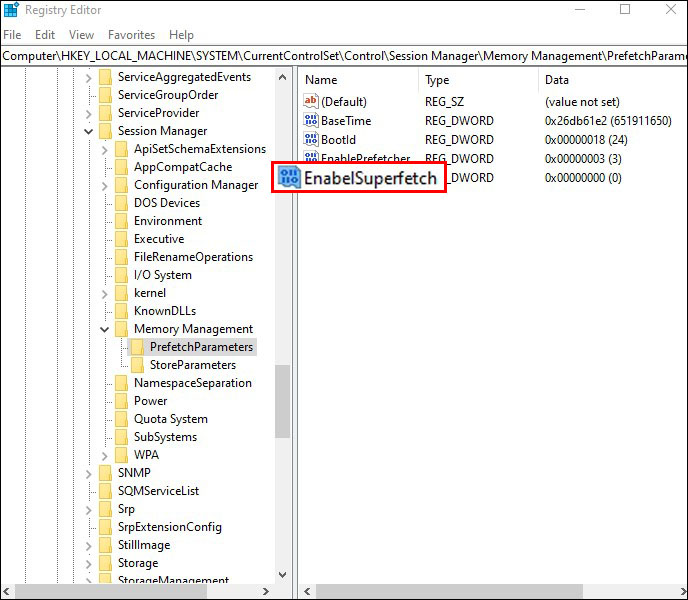The width and height of the screenshot is (688, 600).
Task: Expand the Storage key
Action: coord(89,564)
